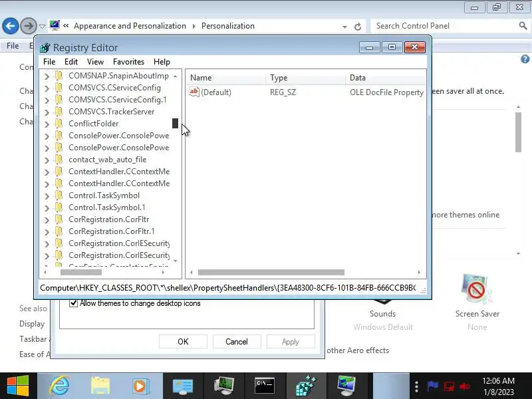Select the Control.TaskSymbol tree item
This screenshot has width=532, height=399.
pyautogui.click(x=104, y=196)
